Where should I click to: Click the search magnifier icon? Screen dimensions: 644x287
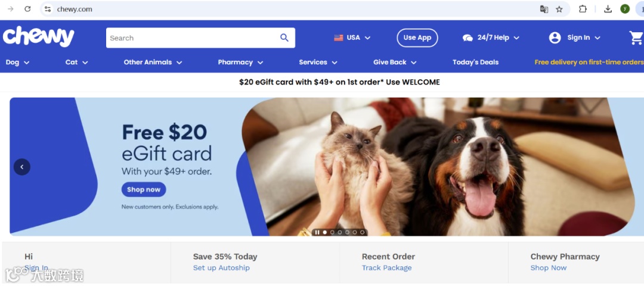[x=284, y=38]
